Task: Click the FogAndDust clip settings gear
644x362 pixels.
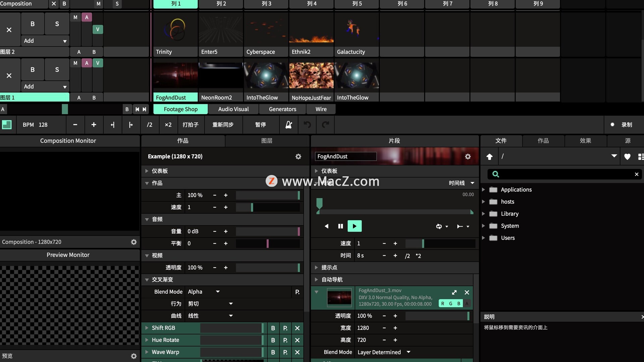Action: 468,157
